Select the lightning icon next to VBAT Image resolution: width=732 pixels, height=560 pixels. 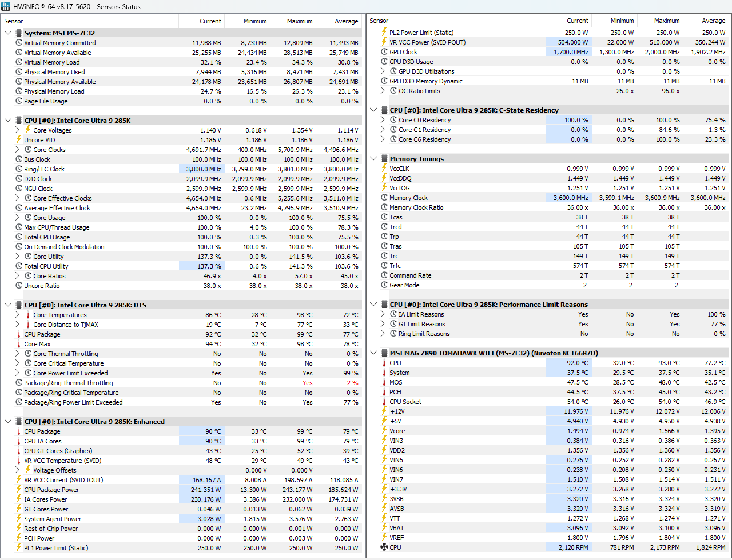pos(384,528)
